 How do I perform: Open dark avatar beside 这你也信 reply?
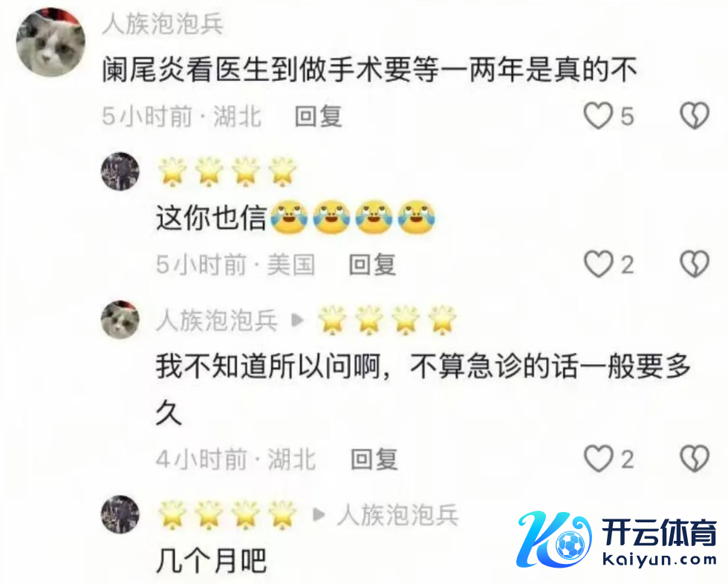[120, 172]
